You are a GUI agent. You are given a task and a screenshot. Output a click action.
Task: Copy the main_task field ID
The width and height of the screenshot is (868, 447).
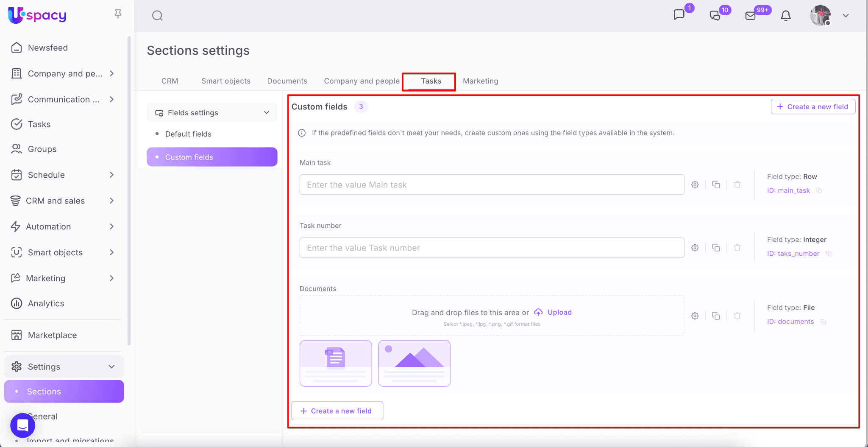[819, 191]
